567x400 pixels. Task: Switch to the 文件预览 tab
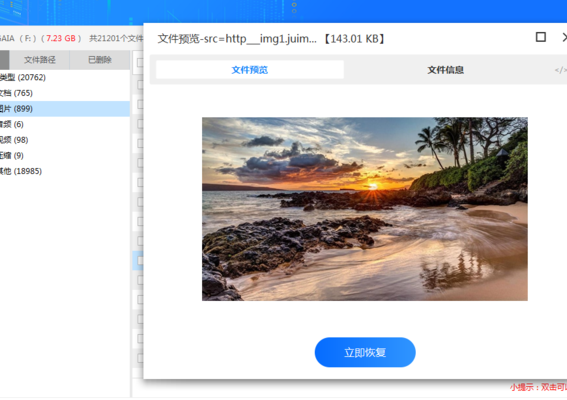point(250,69)
